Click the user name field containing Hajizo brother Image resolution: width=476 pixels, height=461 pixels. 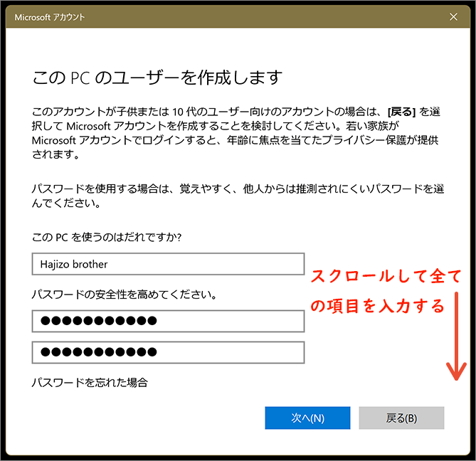(168, 264)
